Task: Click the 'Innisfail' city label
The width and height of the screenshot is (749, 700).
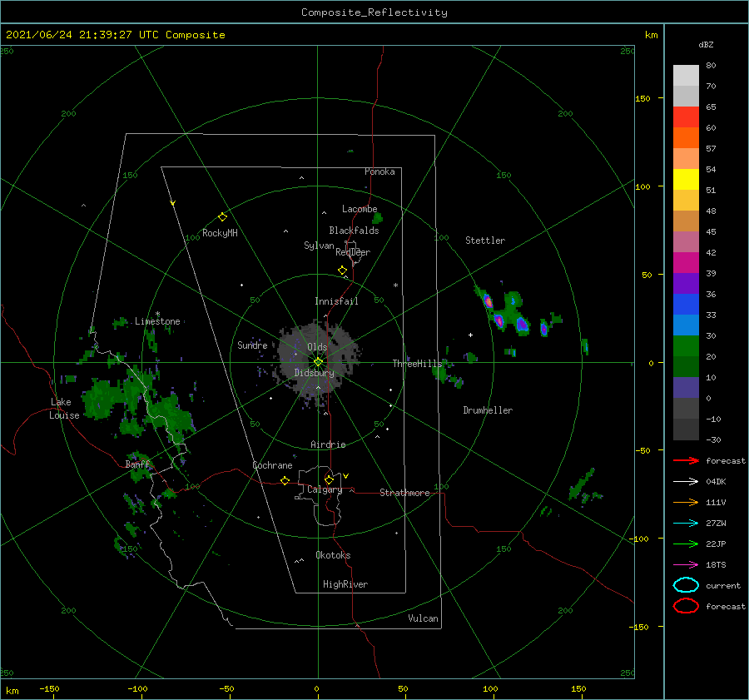Action: [337, 301]
